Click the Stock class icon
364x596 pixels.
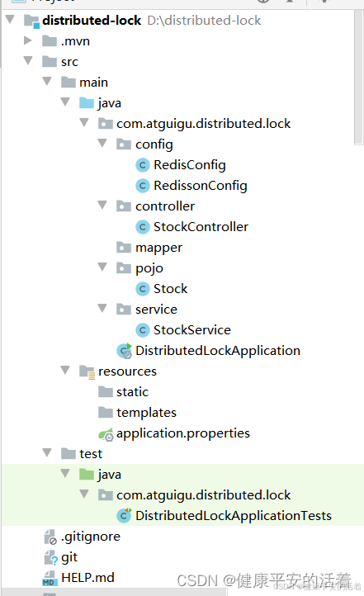143,289
